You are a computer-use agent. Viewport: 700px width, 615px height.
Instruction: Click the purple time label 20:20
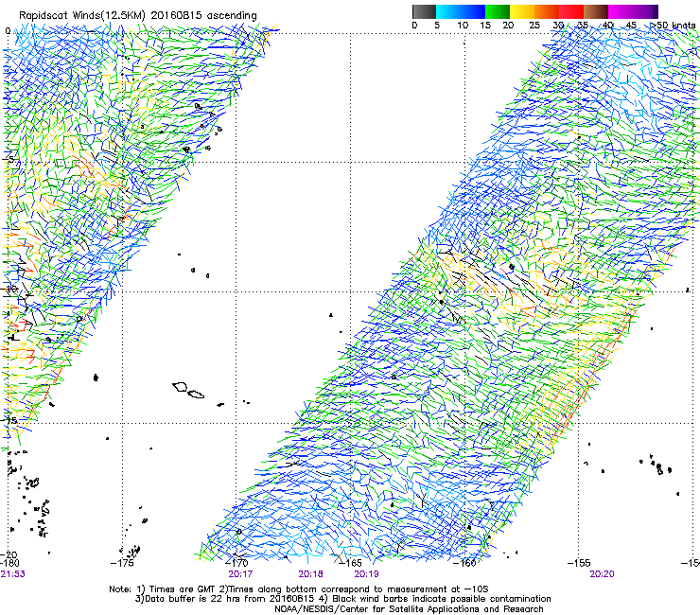point(602,573)
